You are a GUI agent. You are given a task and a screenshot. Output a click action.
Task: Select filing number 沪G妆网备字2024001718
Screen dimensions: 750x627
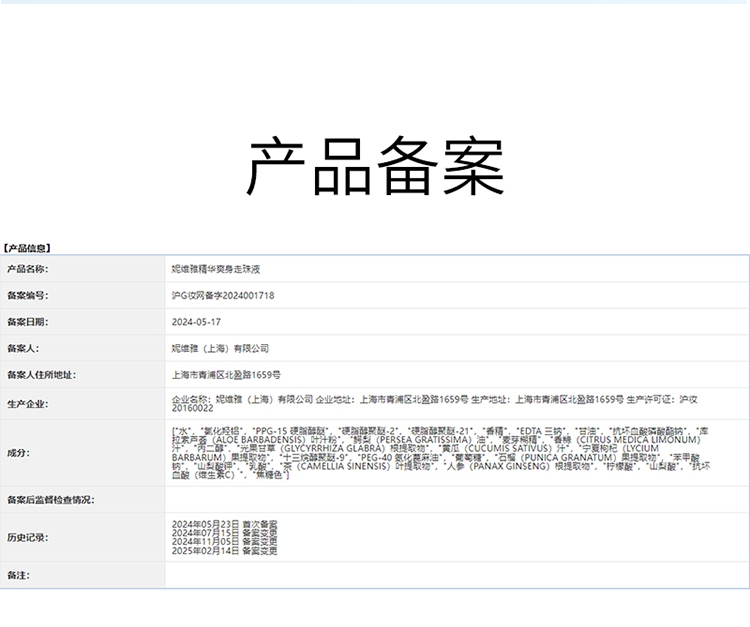click(223, 296)
